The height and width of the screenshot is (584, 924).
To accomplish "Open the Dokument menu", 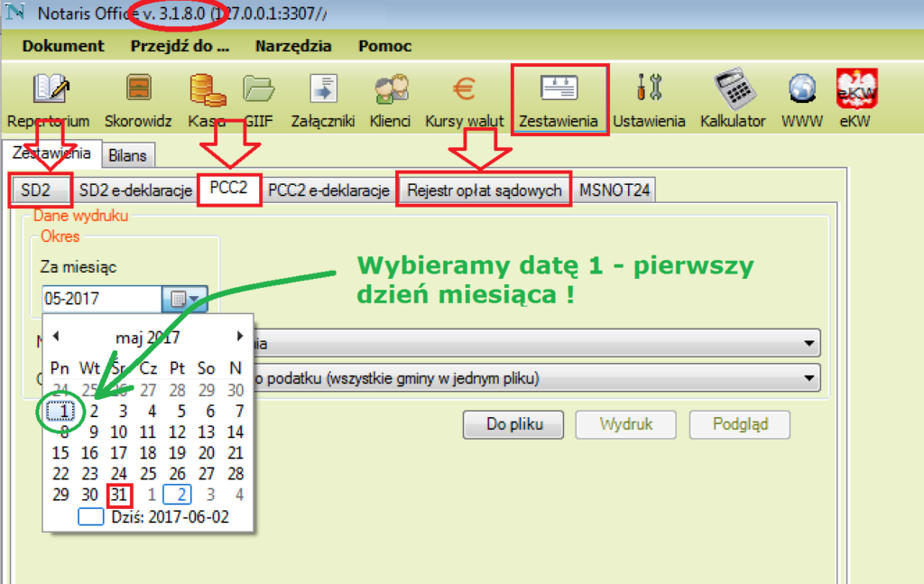I will pyautogui.click(x=63, y=46).
